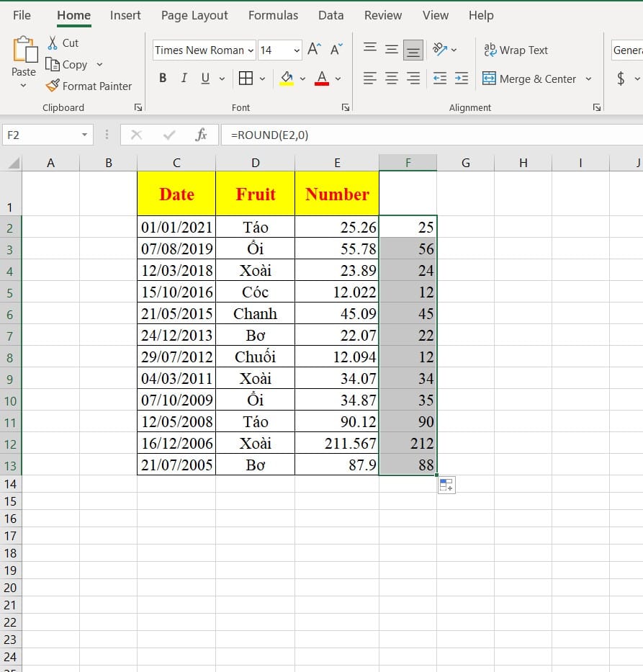Toggle Wrap Text
This screenshot has height=672, width=643.
516,50
